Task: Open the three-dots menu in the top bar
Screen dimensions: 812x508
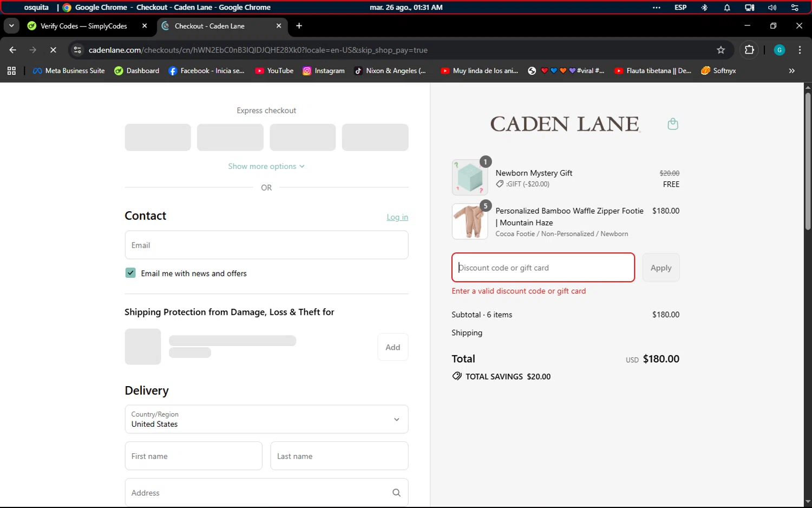Action: 657,8
